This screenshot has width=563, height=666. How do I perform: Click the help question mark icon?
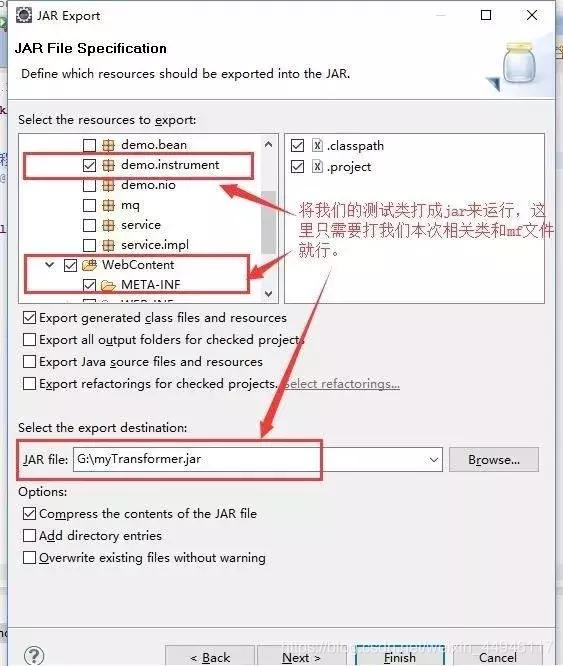(x=34, y=655)
